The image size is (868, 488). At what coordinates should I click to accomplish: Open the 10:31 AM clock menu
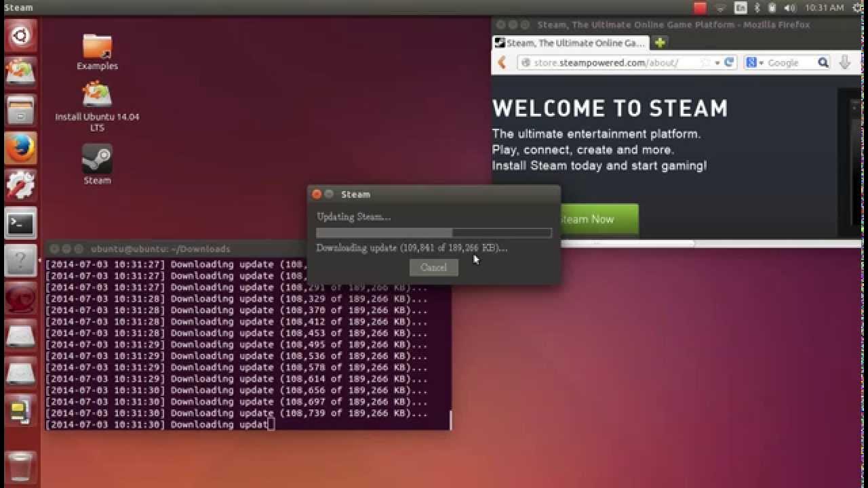(825, 7)
